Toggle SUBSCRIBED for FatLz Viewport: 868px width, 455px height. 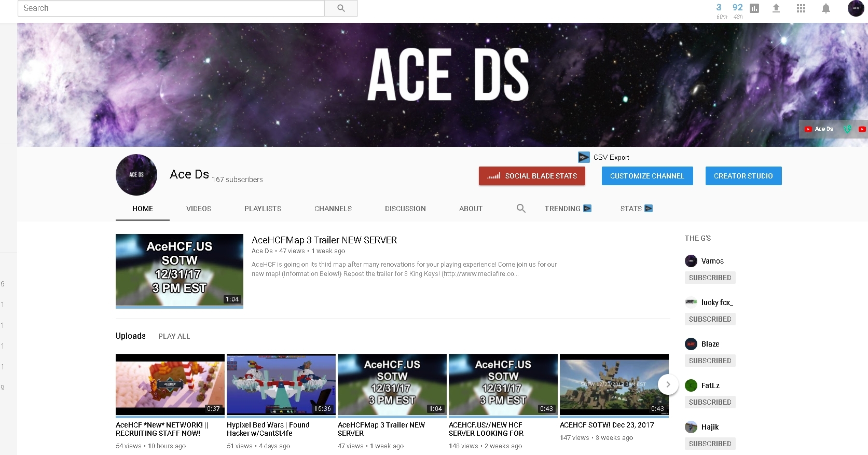[710, 402]
